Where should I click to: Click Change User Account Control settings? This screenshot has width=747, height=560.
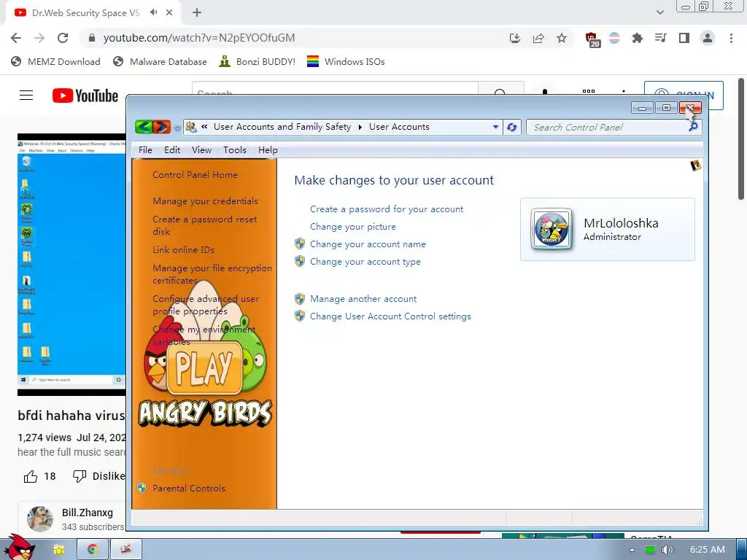[390, 316]
